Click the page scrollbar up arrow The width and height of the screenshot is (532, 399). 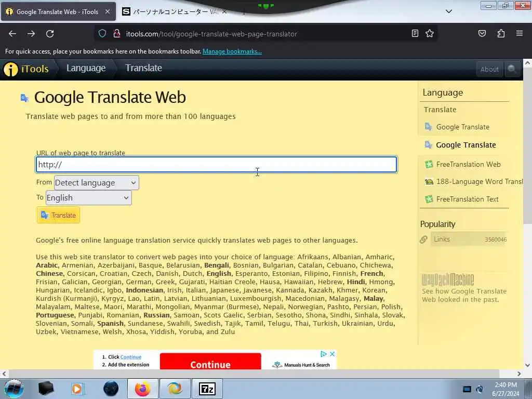(527, 63)
